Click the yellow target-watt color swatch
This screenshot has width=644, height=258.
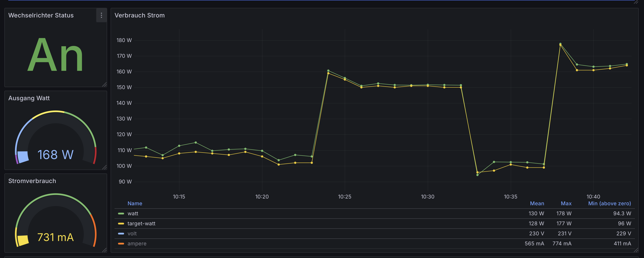121,224
